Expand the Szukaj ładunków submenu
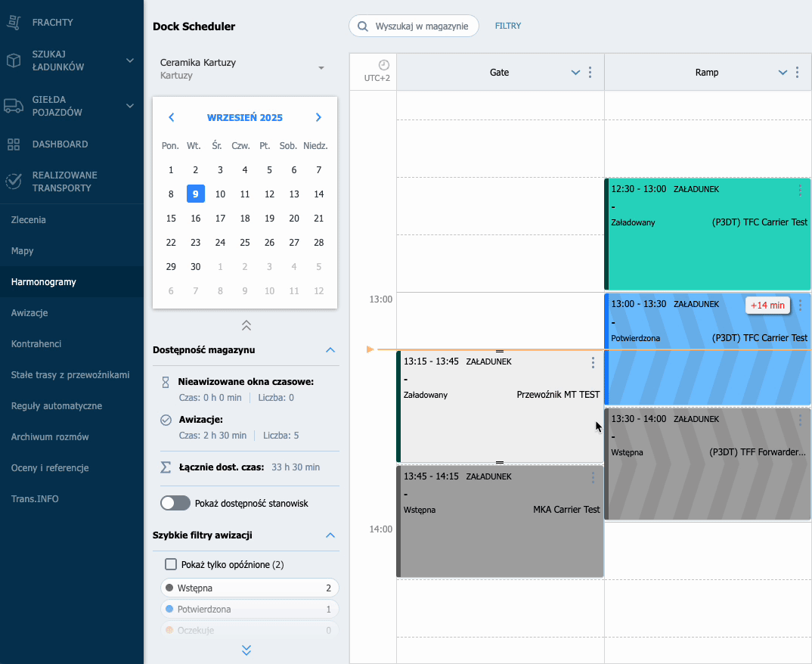 click(130, 61)
